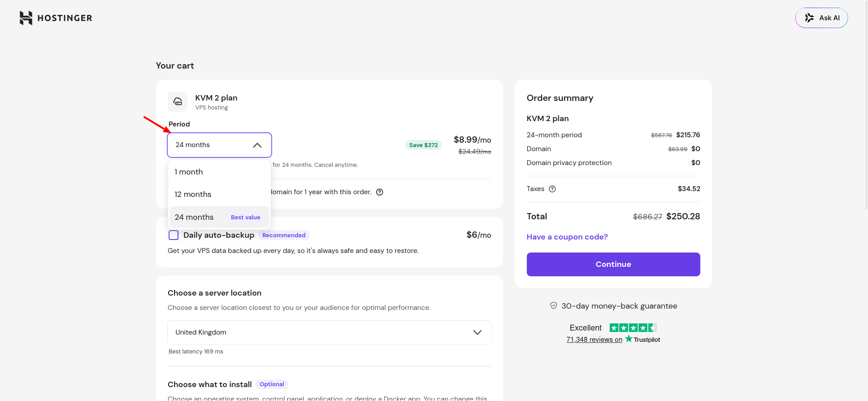Click the $8.99/mo plan price
The image size is (868, 401).
473,139
